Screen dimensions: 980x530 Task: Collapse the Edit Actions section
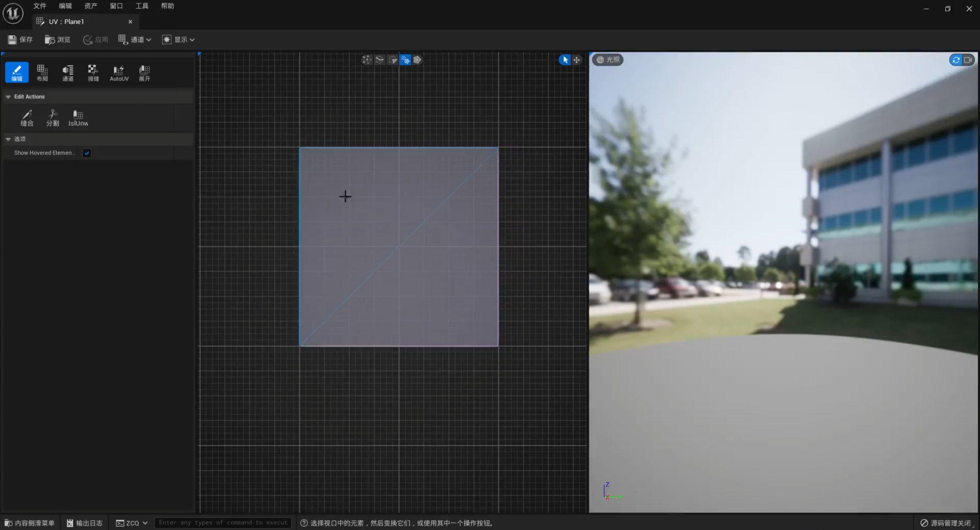(8, 97)
